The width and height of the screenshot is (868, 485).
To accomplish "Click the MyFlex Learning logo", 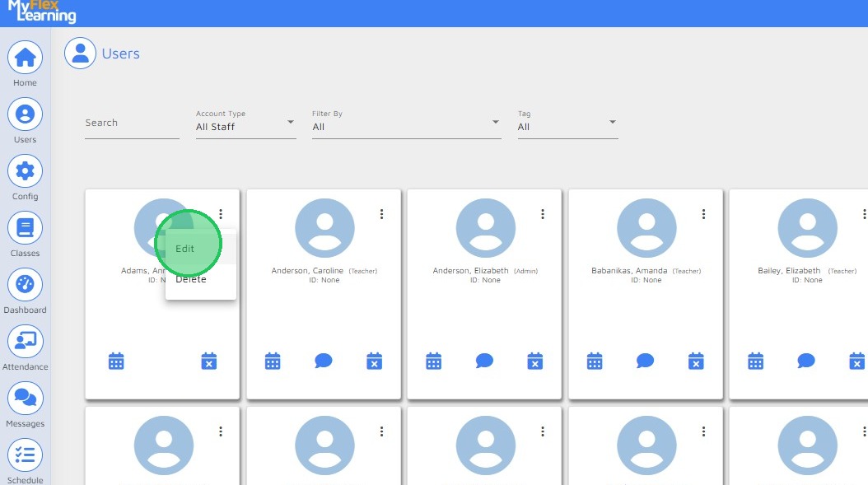I will coord(41,12).
